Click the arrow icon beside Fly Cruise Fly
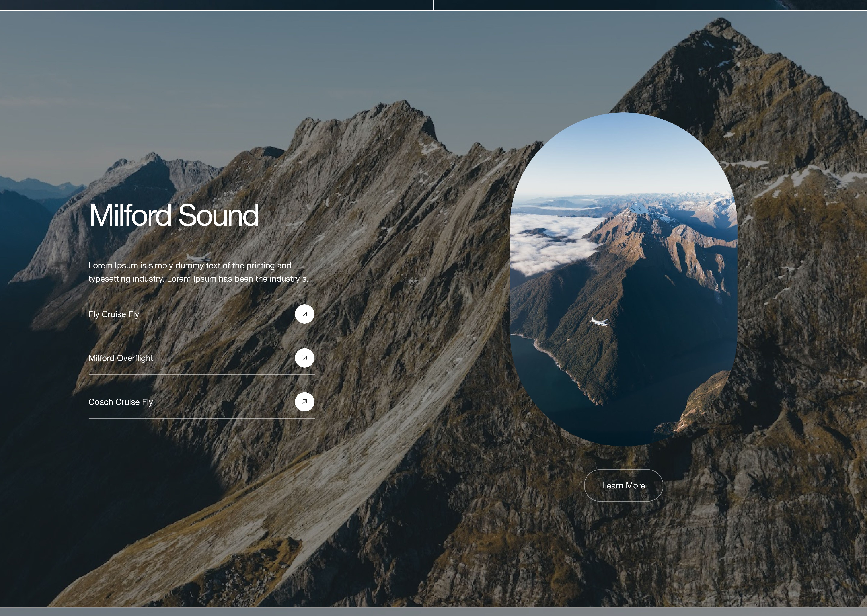Image resolution: width=867 pixels, height=616 pixels. point(305,314)
